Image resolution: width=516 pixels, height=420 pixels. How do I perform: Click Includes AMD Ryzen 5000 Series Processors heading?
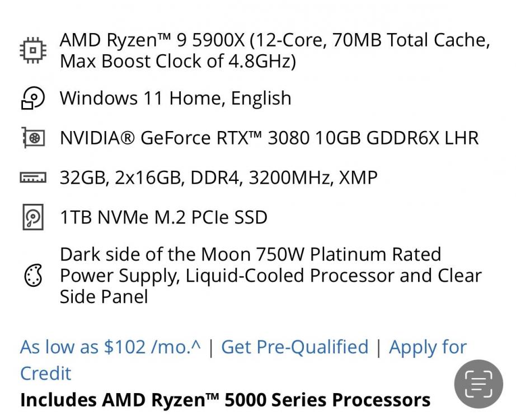point(225,400)
